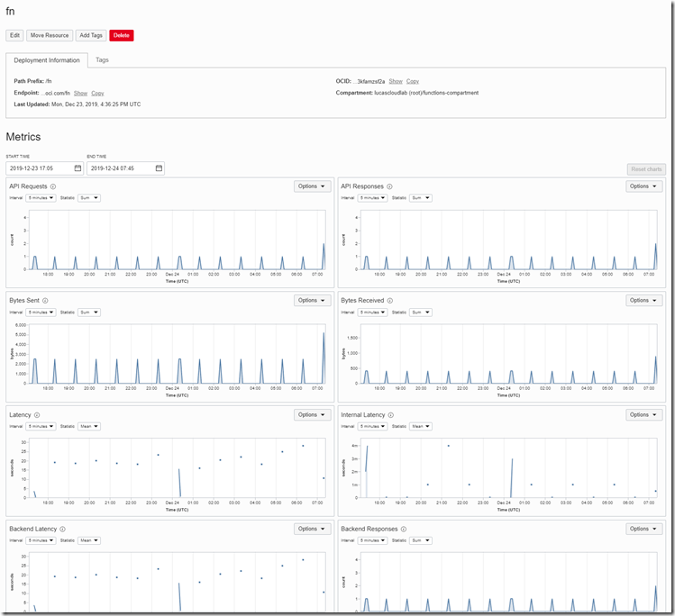Open Statistic Mean dropdown in Latency chart

pyautogui.click(x=88, y=427)
